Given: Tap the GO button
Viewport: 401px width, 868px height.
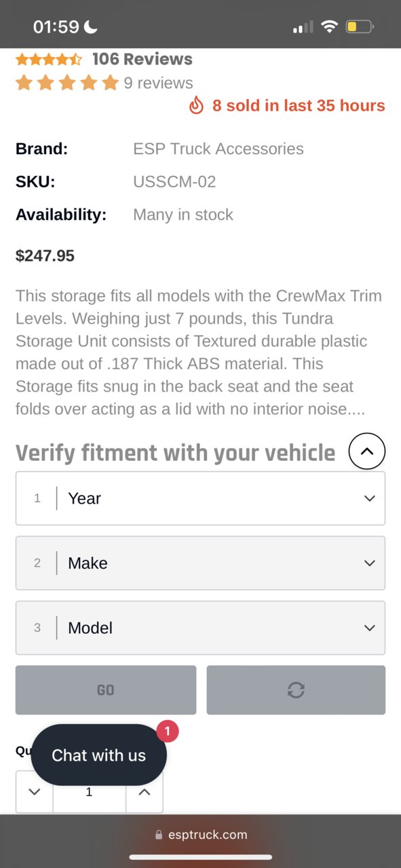Looking at the screenshot, I should click(x=106, y=690).
